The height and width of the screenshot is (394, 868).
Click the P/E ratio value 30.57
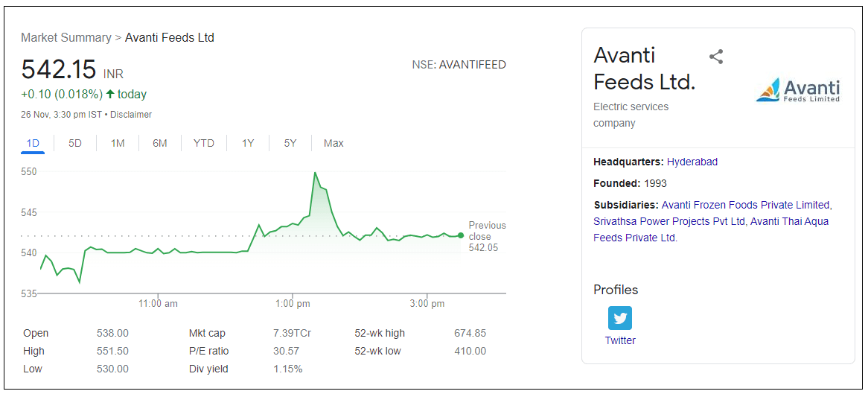click(286, 351)
